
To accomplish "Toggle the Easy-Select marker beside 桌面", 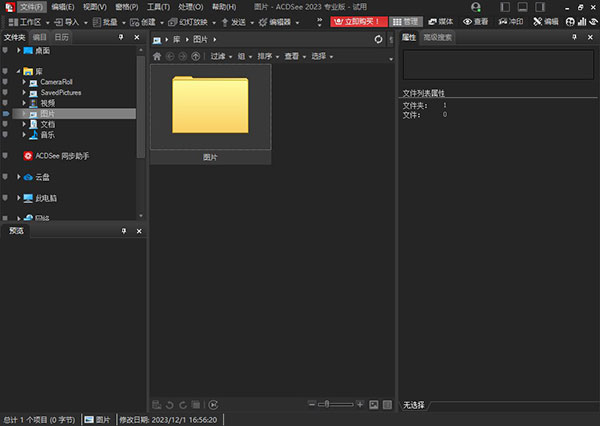I will click(6, 50).
